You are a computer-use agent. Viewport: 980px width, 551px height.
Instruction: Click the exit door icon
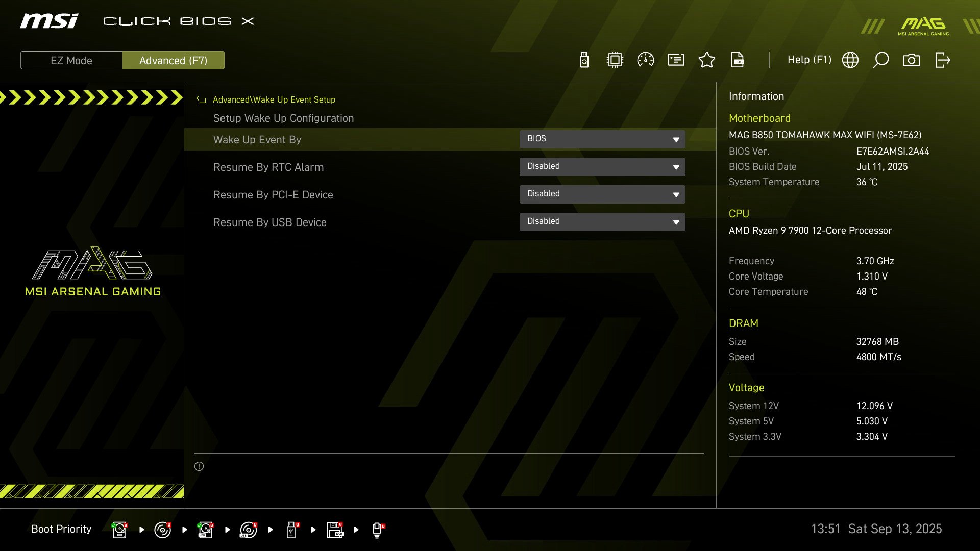coord(942,60)
